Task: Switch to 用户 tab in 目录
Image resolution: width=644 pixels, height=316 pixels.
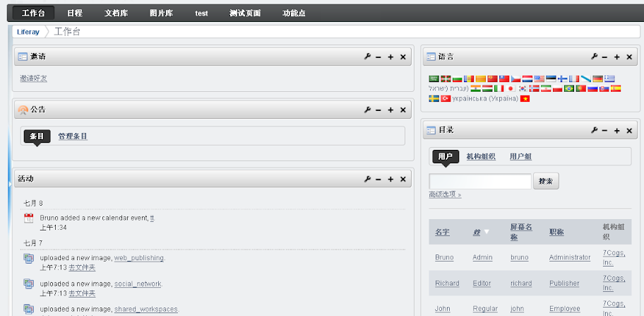Action: coord(446,156)
